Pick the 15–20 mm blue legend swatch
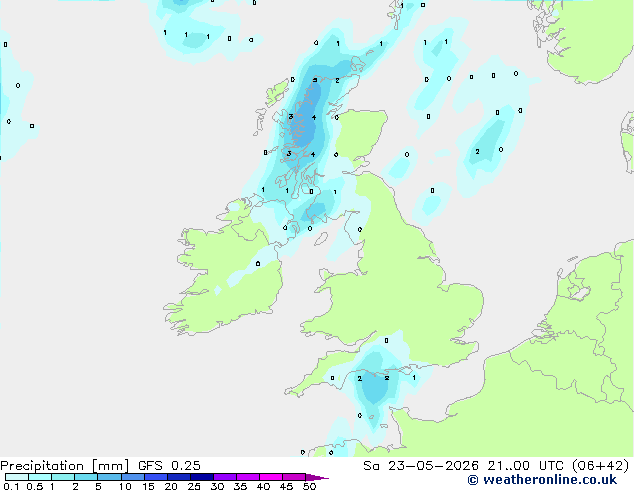This screenshot has height=490, width=634. 155,477
